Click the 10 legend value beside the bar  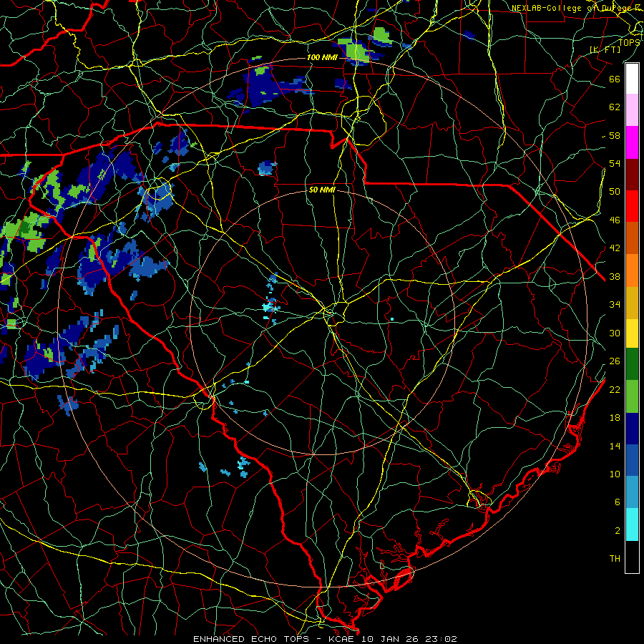tap(615, 474)
